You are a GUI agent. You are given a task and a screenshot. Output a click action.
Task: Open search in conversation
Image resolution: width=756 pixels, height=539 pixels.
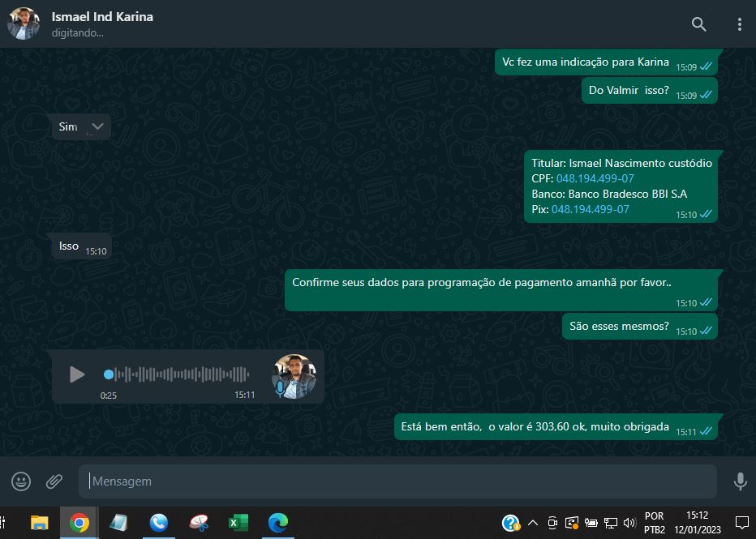tap(698, 24)
